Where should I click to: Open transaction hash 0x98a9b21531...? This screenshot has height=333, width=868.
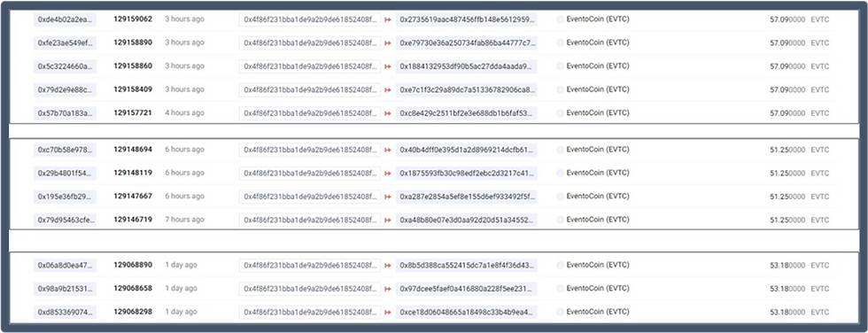(x=65, y=289)
